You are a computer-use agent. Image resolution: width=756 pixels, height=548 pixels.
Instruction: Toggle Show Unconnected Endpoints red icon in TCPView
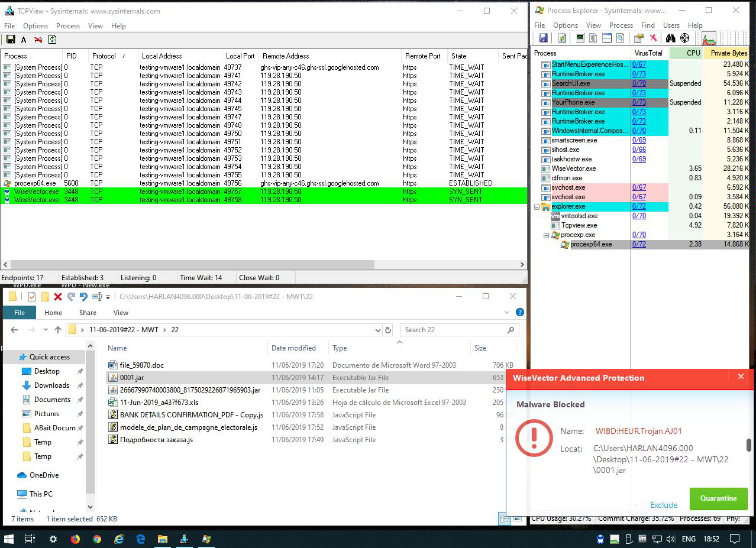[x=38, y=40]
